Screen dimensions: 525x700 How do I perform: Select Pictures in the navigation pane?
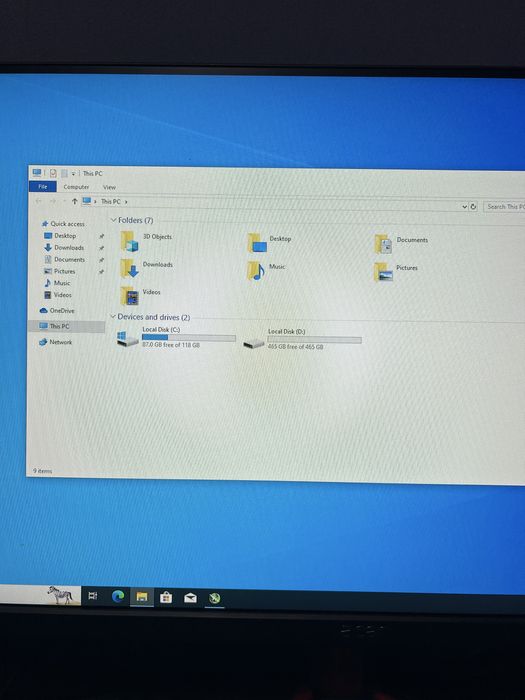[x=65, y=271]
